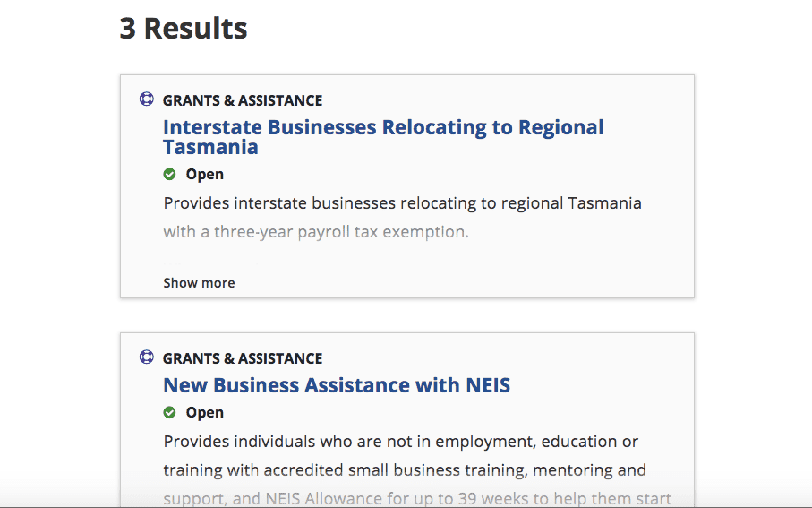Click the 3 Results heading

pyautogui.click(x=184, y=29)
